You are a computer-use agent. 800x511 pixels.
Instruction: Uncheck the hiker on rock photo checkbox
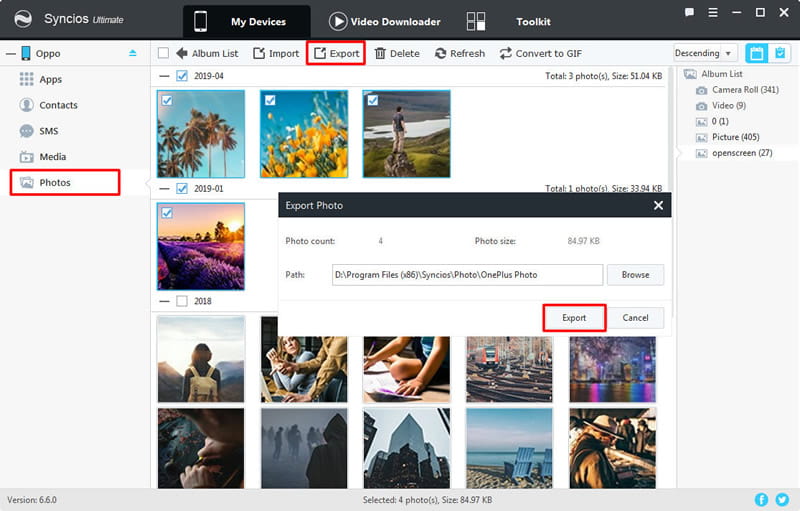coord(372,100)
